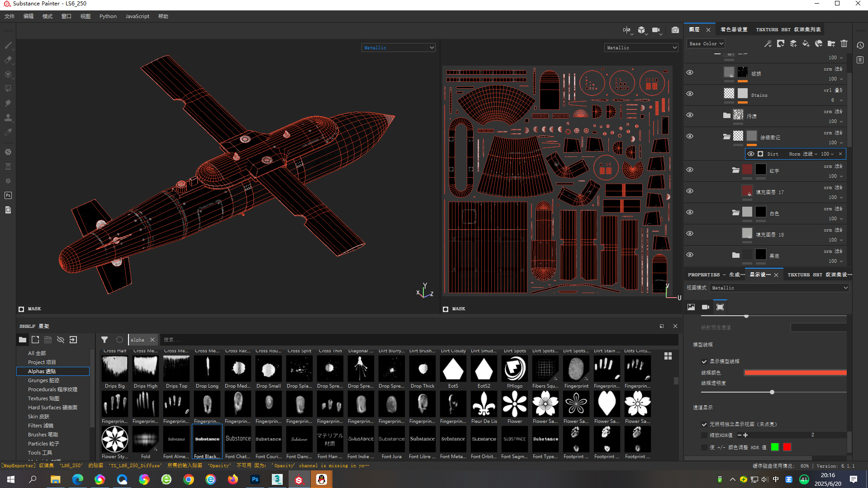
Task: Hide the 红字 folder layer
Action: point(690,170)
